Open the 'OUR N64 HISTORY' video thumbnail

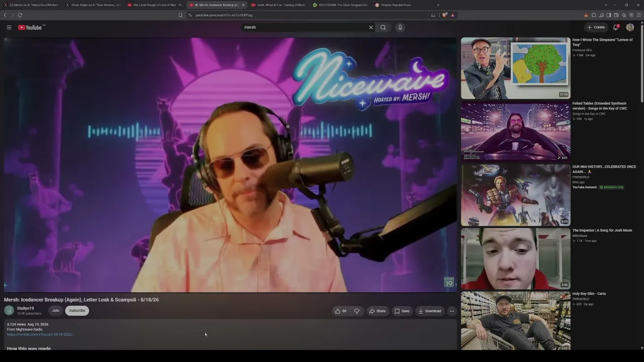pos(516,195)
